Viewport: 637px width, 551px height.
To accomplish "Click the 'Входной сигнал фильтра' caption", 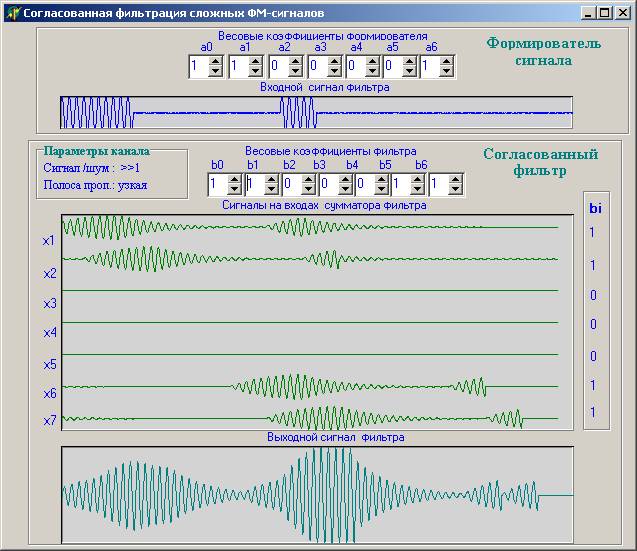I will (325, 87).
